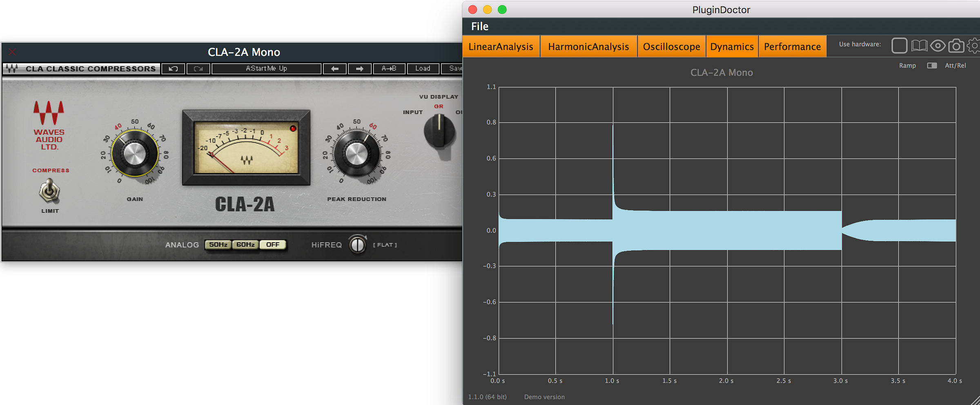This screenshot has width=980, height=405.
Task: Click the "[FLAT]" label beside HiFreq
Action: (x=385, y=245)
